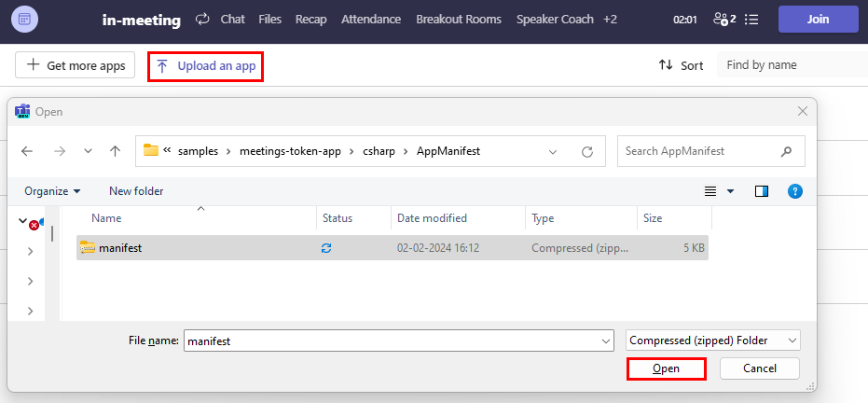Click the search magnifier in Search AppManifest
This screenshot has height=403, width=868.
[786, 151]
